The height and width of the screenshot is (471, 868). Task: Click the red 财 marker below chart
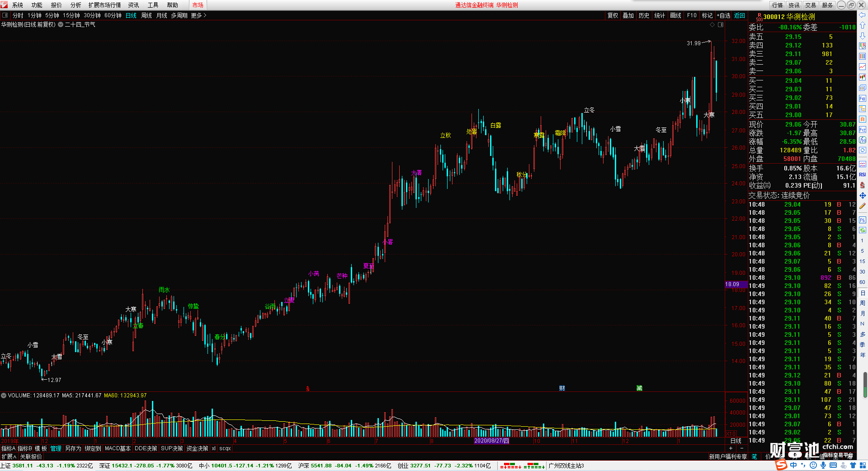(562, 388)
